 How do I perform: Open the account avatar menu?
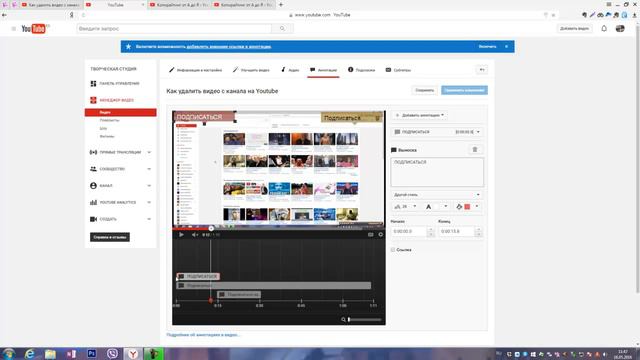tap(620, 29)
